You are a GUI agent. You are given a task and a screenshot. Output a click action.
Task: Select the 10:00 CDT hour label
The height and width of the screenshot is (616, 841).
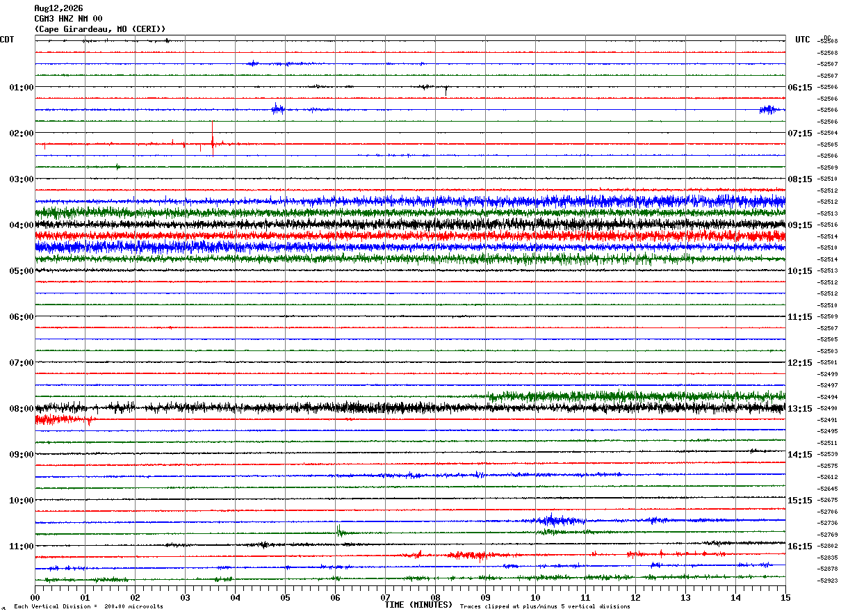22,500
